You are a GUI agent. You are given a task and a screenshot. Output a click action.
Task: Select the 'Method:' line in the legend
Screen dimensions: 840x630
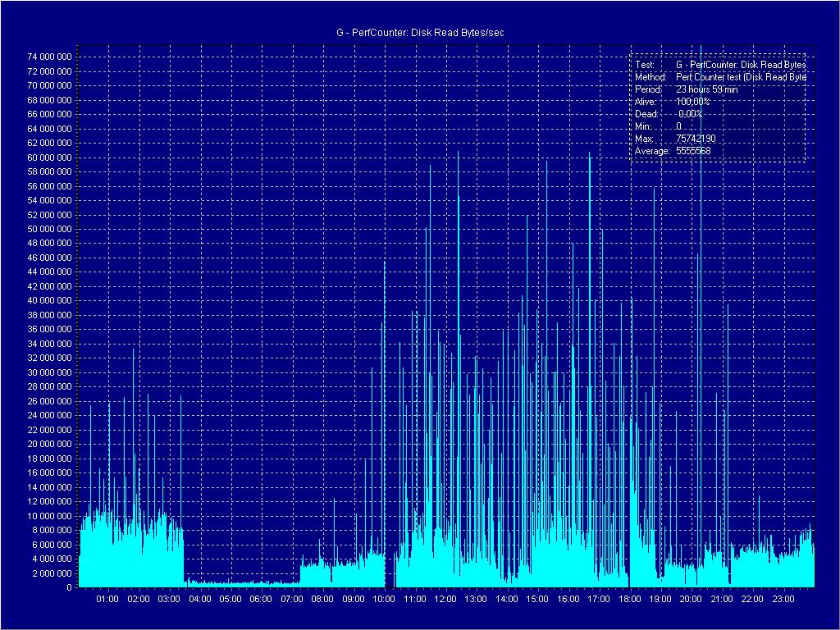click(x=719, y=76)
